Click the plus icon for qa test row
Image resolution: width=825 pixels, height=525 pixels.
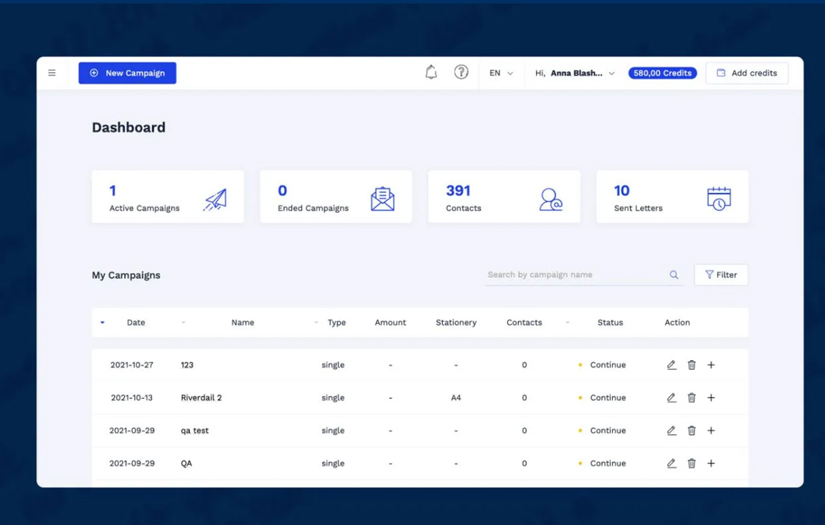[x=711, y=431]
